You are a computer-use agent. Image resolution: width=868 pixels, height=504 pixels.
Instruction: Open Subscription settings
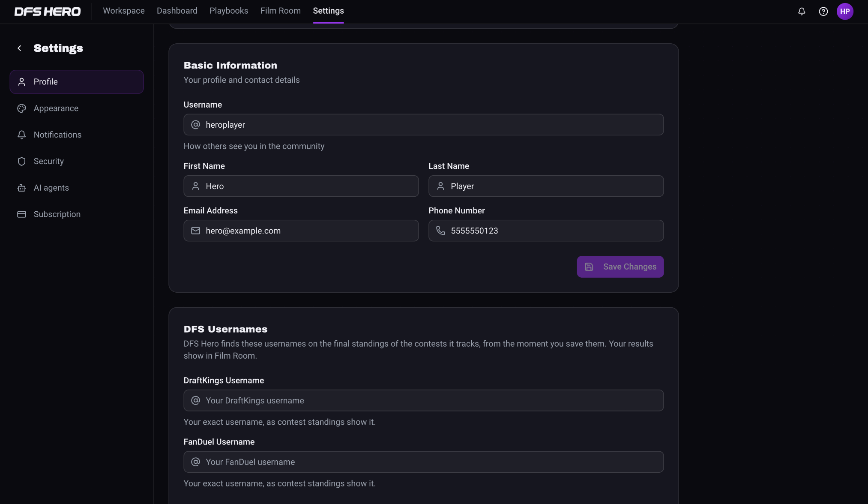[x=77, y=214]
